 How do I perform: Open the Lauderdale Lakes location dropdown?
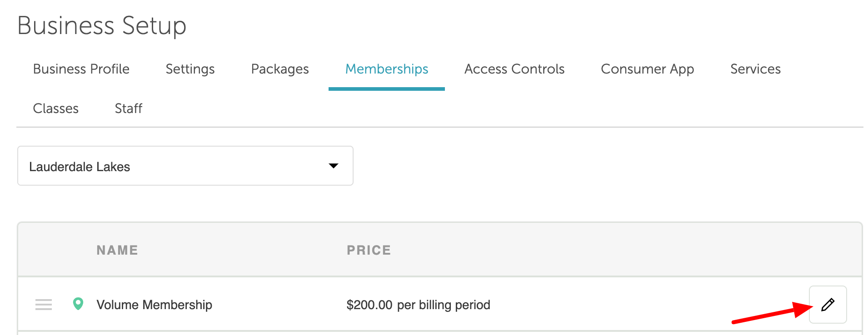185,166
